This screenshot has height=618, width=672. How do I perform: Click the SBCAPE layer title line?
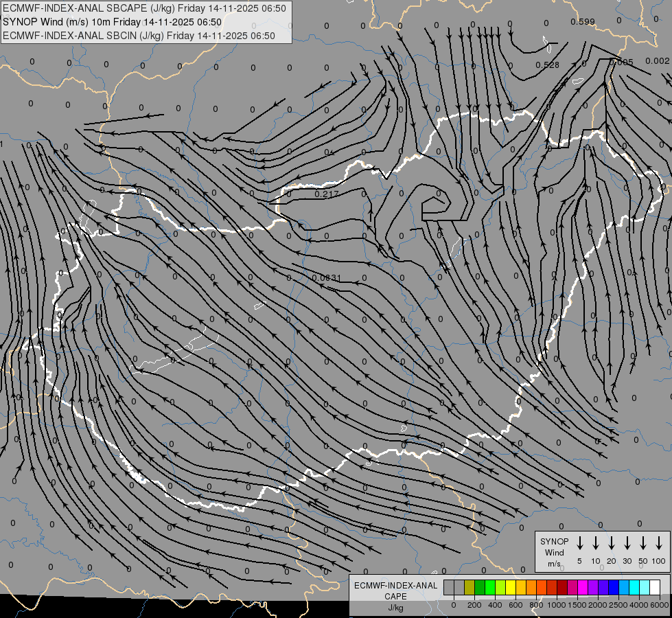[144, 8]
